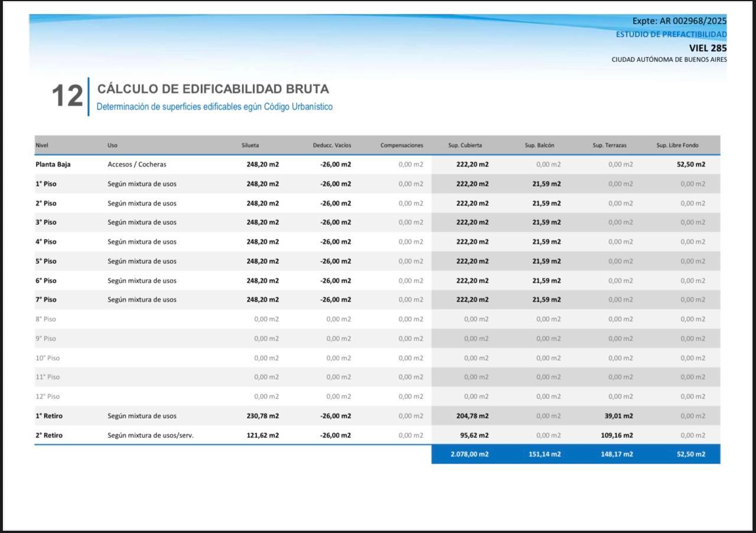This screenshot has width=756, height=533.
Task: Click the CÁLCULO DE EDIFICABILIDAD BRUTA heading
Action: point(213,89)
